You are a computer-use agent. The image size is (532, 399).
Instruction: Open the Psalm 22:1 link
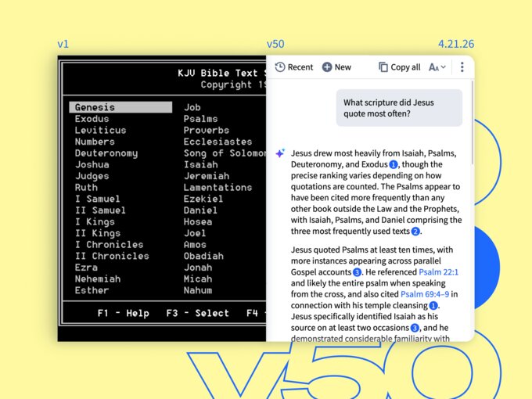438,271
